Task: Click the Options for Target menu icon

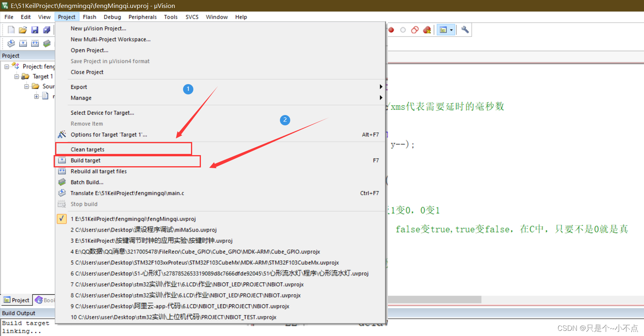Action: (x=62, y=134)
